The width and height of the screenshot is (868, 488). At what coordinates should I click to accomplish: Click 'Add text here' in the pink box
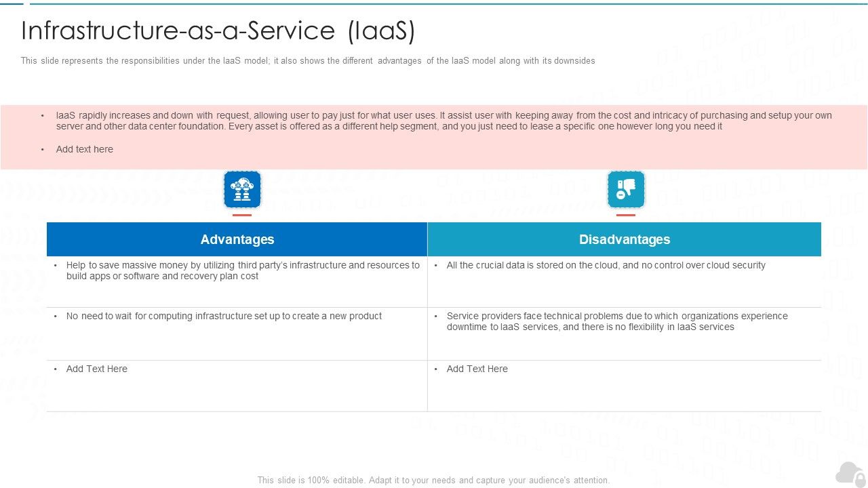tap(84, 149)
